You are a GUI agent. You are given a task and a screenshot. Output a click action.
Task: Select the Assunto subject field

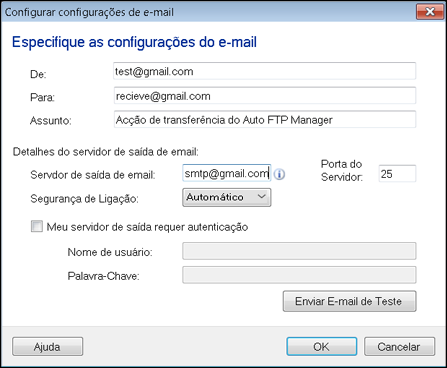pyautogui.click(x=265, y=119)
